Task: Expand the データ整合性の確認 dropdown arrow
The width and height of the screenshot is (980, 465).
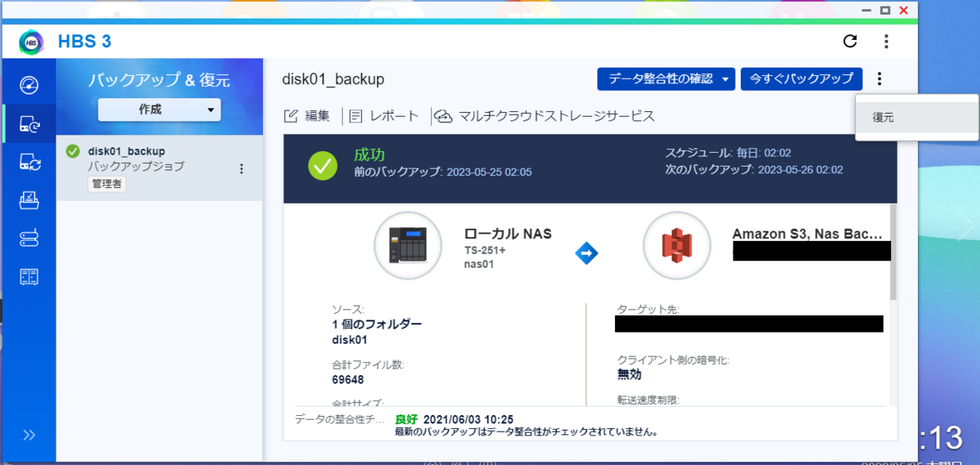Action: pos(724,78)
